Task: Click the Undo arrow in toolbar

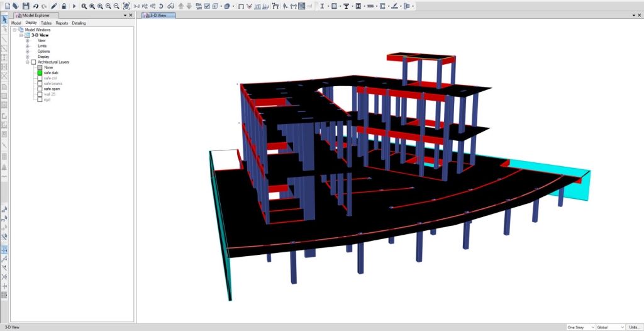Action: 35,6
